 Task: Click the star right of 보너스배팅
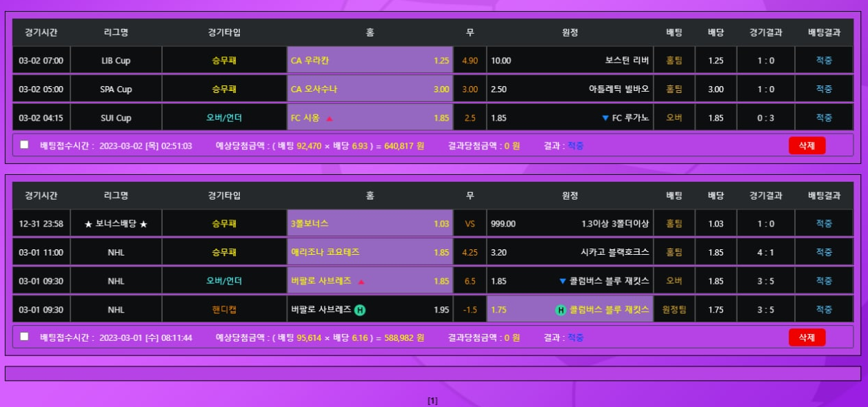[x=143, y=225]
